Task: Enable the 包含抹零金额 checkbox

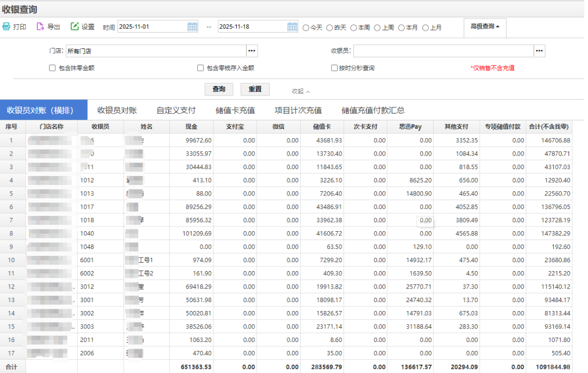Action: [52, 68]
